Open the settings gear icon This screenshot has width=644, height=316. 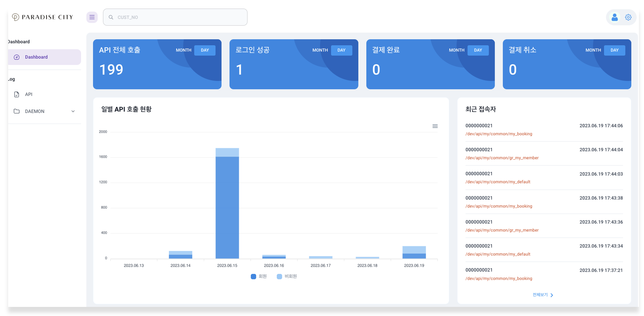(x=628, y=17)
